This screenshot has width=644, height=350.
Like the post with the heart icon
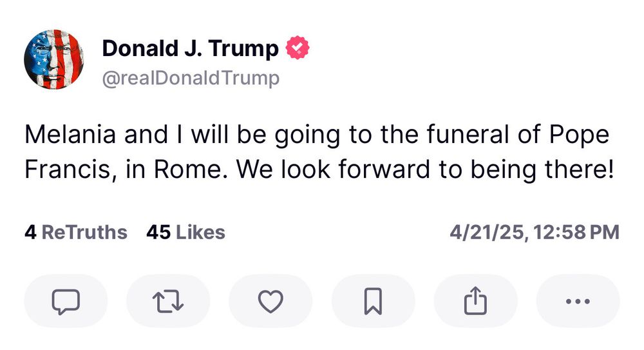point(270,300)
